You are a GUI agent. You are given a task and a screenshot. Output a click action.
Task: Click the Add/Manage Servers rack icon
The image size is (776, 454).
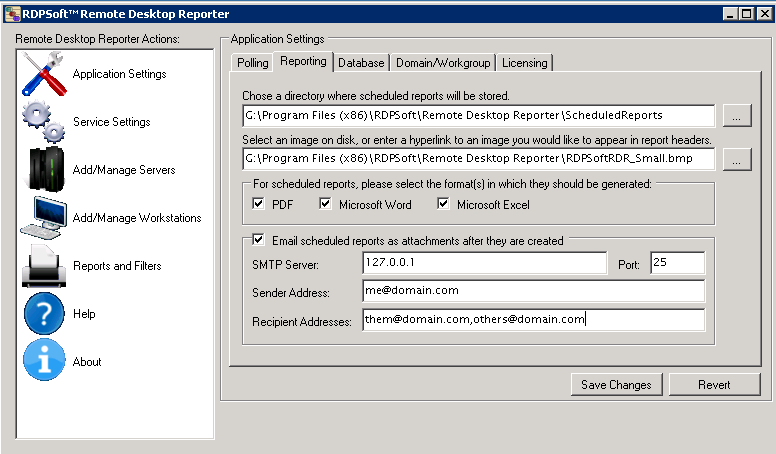(x=45, y=169)
